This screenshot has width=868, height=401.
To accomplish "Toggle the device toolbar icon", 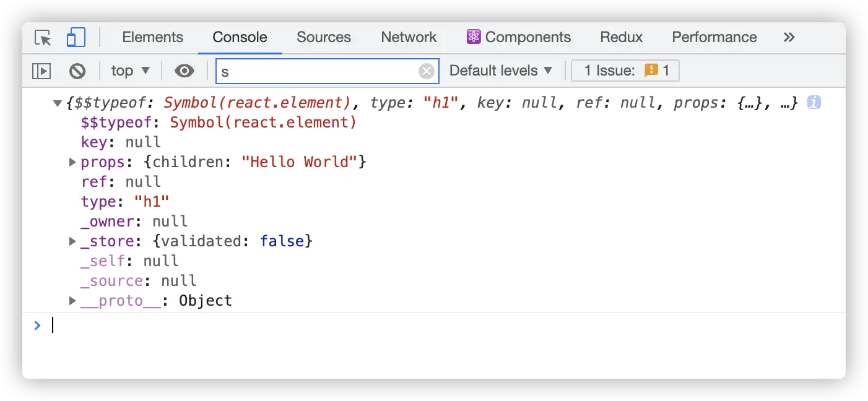I will pyautogui.click(x=76, y=38).
